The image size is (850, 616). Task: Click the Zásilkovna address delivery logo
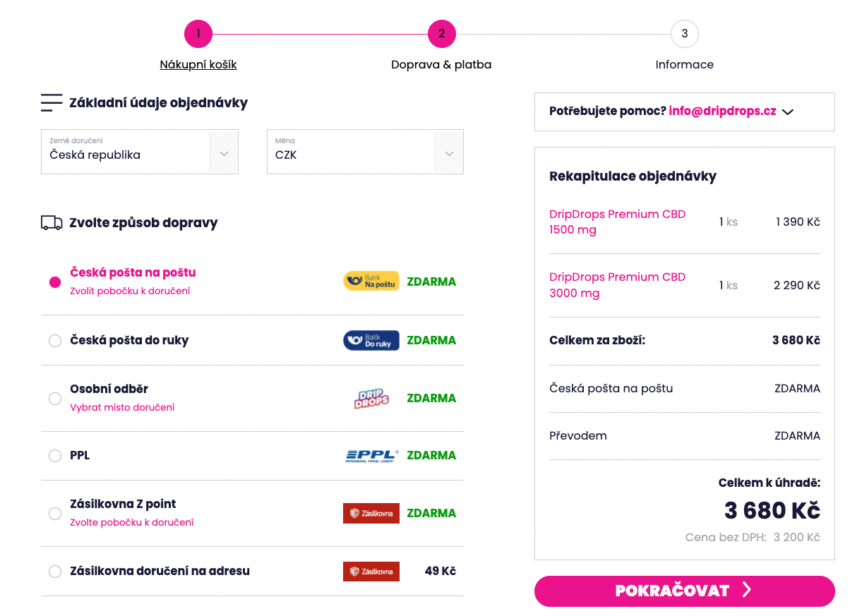[x=371, y=571]
